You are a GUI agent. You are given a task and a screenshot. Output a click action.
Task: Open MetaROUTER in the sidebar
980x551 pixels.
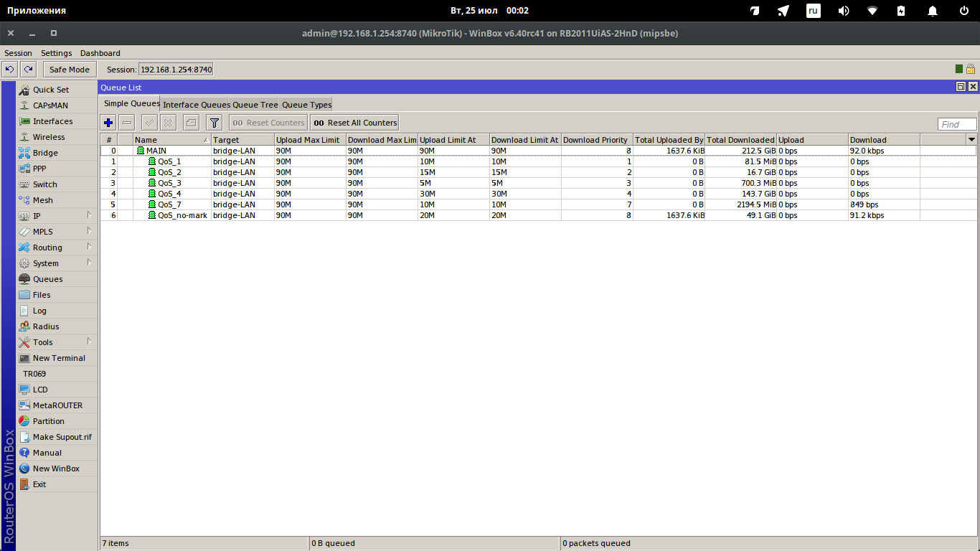tap(57, 405)
